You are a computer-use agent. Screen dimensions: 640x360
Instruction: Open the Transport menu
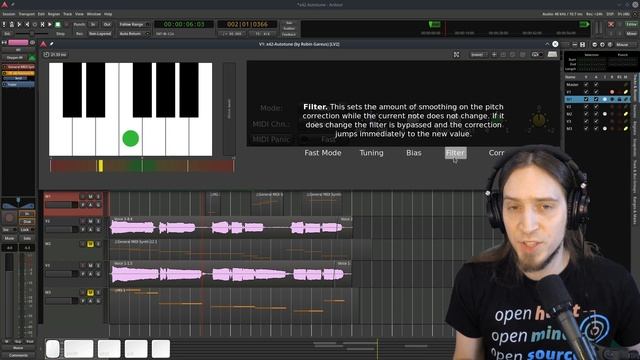27,14
